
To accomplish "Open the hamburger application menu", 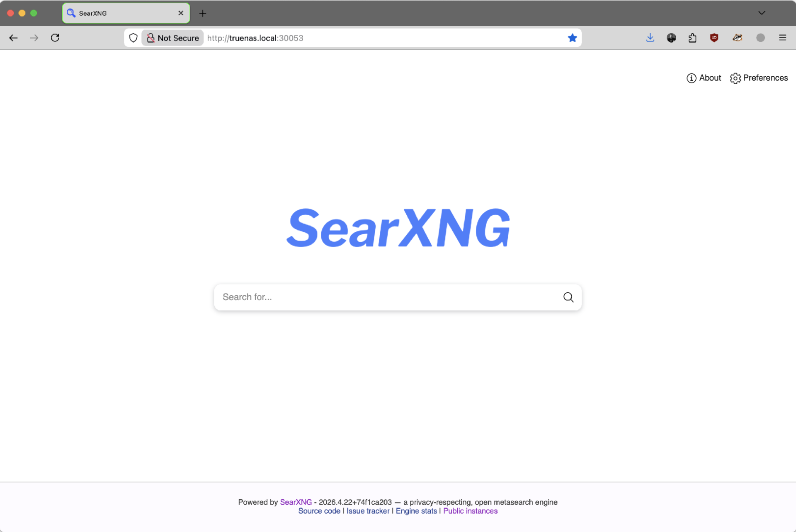I will 782,38.
